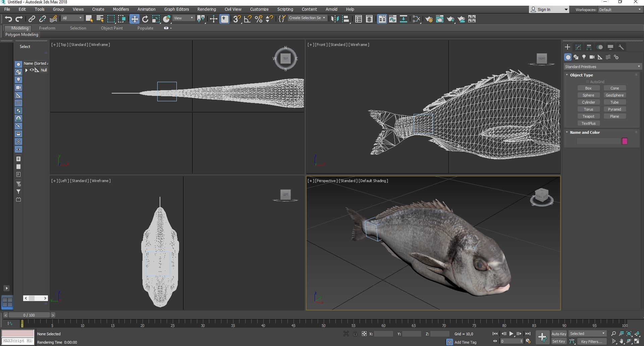Click Render Production teapot icon
This screenshot has width=644, height=346.
(x=450, y=19)
